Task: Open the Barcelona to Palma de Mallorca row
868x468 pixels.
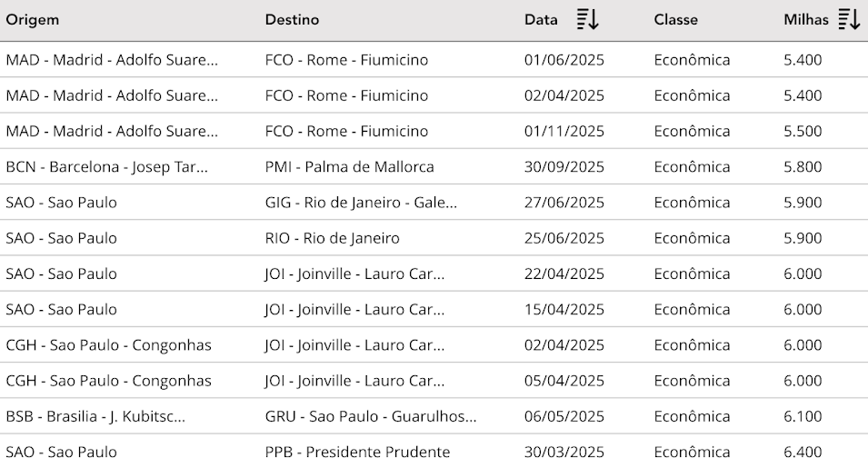Action: 434,166
